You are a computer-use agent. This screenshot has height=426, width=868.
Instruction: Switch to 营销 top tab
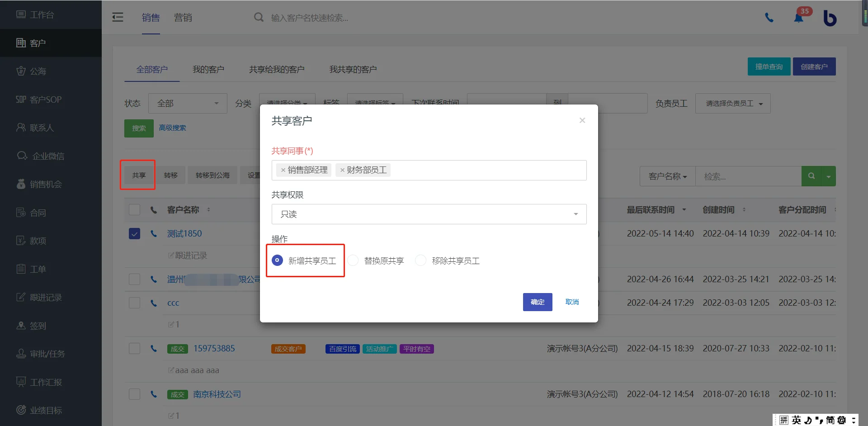point(183,18)
